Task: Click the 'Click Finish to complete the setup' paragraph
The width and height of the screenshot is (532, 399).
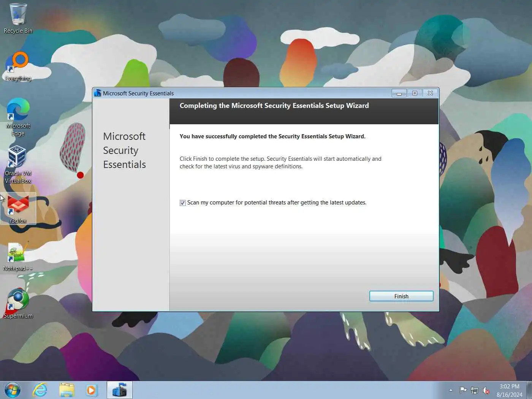Action: pos(280,163)
